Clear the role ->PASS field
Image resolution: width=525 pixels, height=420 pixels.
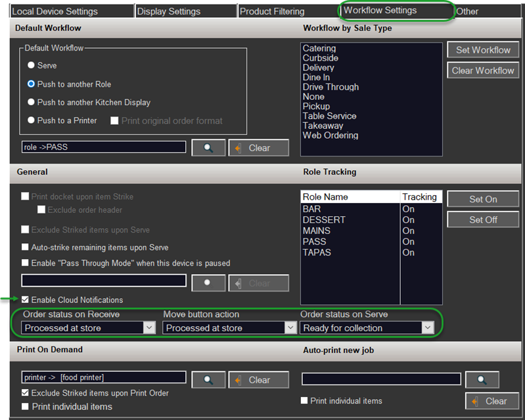click(x=258, y=148)
